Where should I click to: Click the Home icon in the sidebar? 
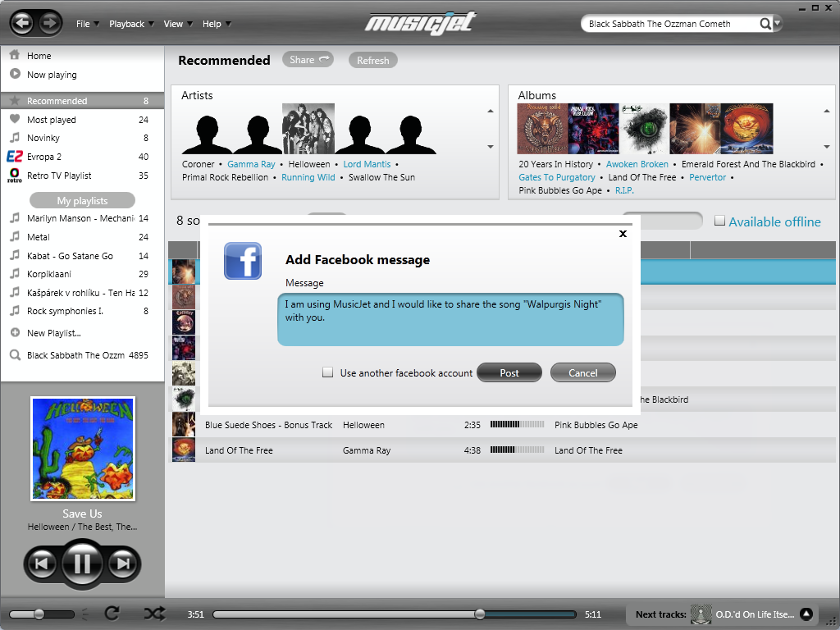click(x=15, y=55)
